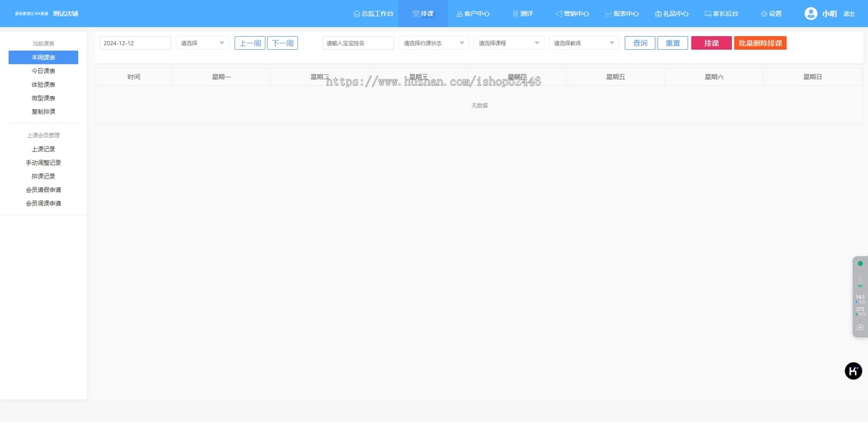
Task: Click the 星期五 column header
Action: coord(616,77)
